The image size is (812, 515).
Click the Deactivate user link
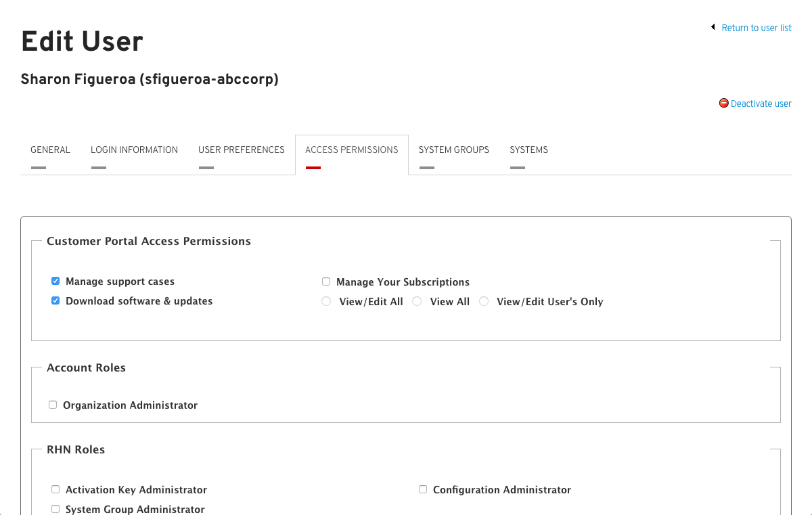point(761,103)
